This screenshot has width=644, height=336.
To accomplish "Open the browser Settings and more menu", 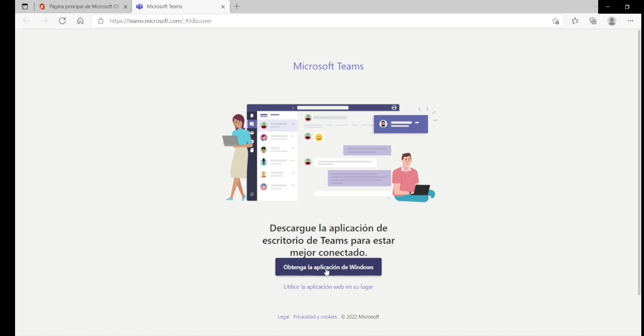I will pos(630,21).
